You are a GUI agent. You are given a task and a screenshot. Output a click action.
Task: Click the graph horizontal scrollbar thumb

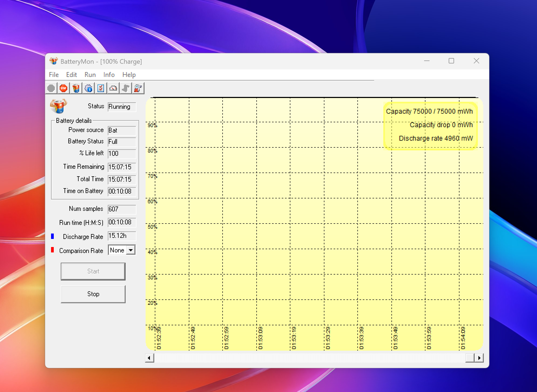[470, 358]
